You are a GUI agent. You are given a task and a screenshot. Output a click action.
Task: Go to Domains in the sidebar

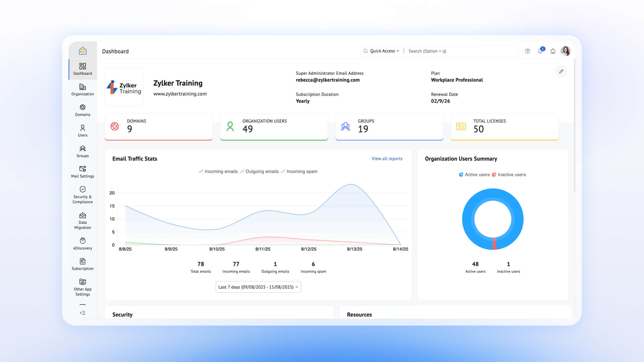click(x=83, y=110)
